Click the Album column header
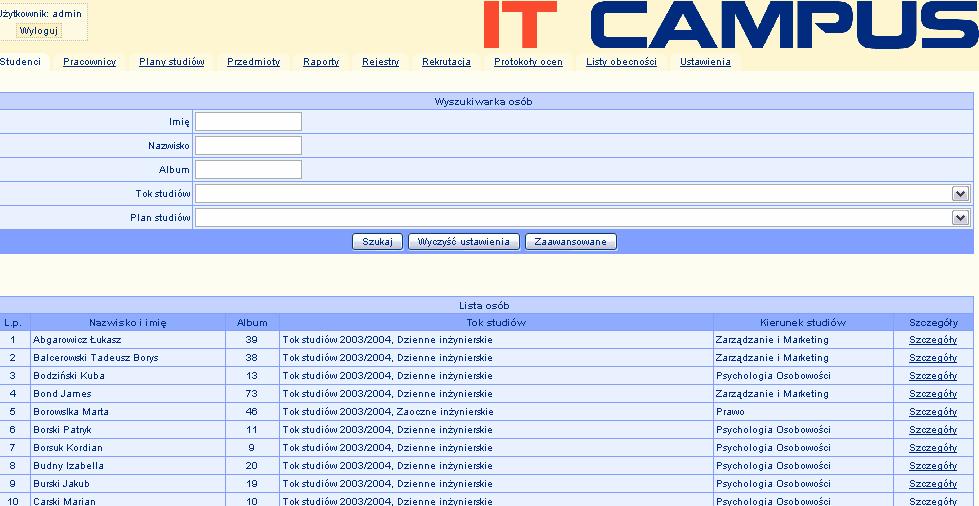This screenshot has height=506, width=979. click(x=252, y=322)
